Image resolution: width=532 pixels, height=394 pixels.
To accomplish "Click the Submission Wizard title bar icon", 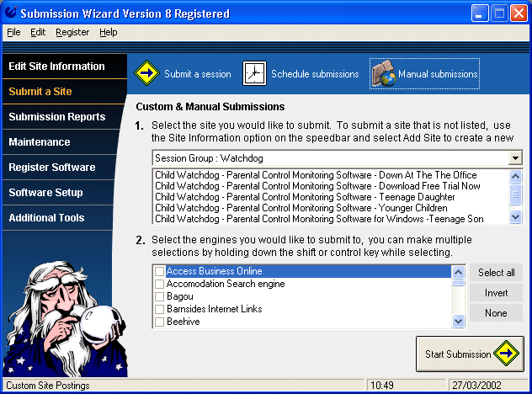I will [x=10, y=13].
